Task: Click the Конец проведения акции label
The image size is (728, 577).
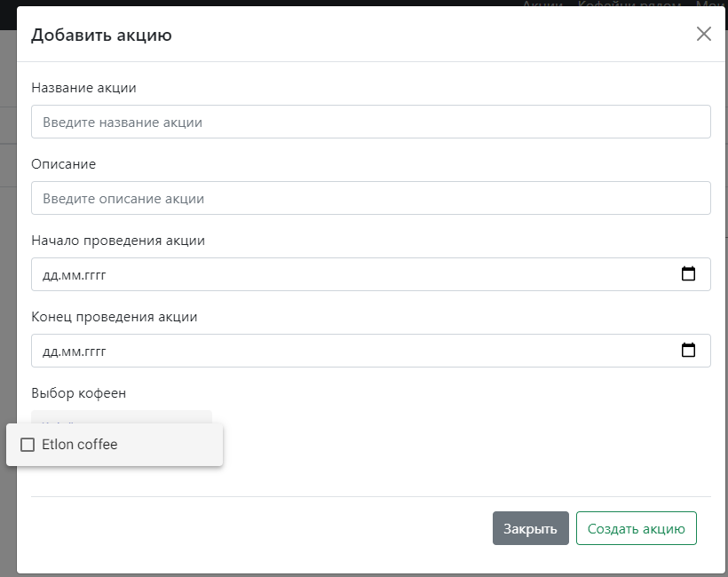Action: (114, 317)
